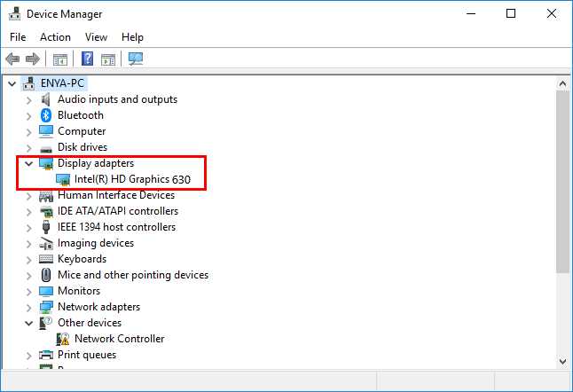
Task: Select Mice and other pointing devices label
Action: 133,275
